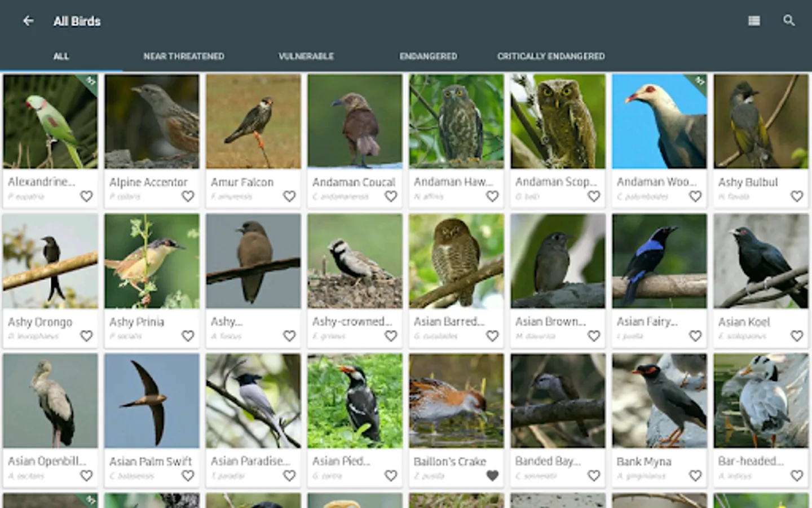Toggle favorite for Andaman Hawk owl

(x=492, y=196)
